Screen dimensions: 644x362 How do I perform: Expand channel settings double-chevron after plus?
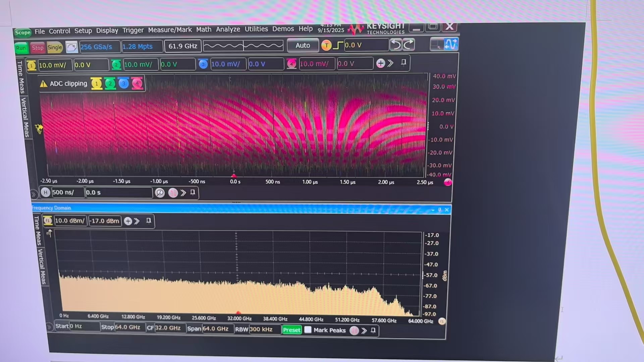click(390, 63)
